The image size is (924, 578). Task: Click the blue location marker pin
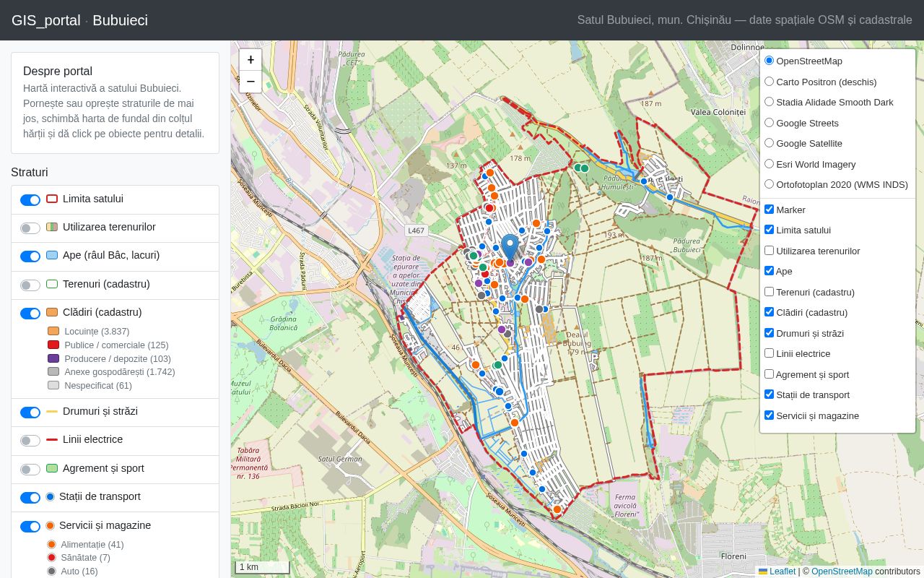[510, 248]
